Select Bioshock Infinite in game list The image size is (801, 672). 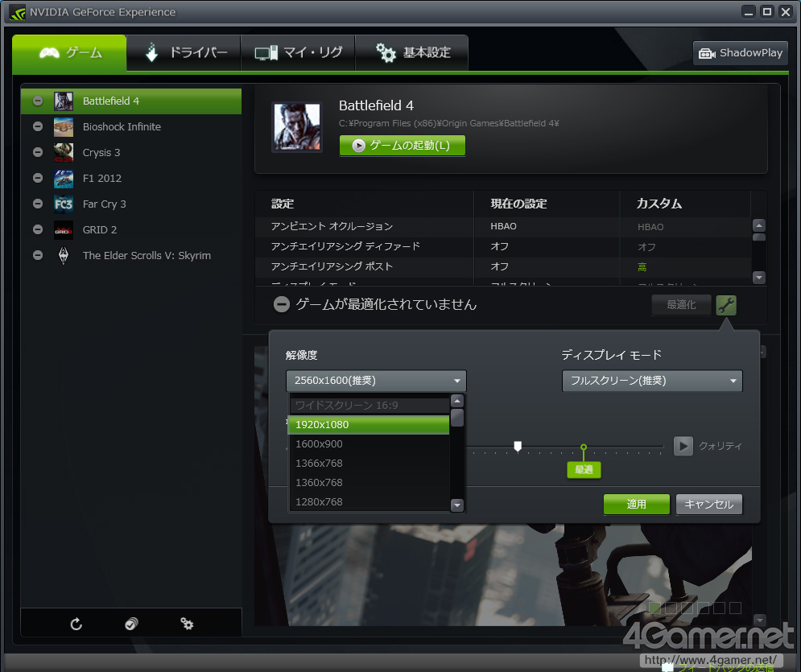[x=130, y=126]
